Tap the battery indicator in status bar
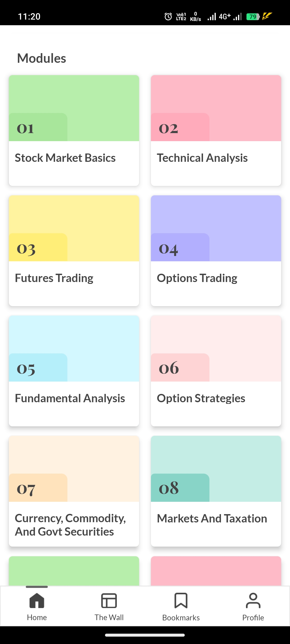Screen dimensions: 290x644 pos(253,17)
